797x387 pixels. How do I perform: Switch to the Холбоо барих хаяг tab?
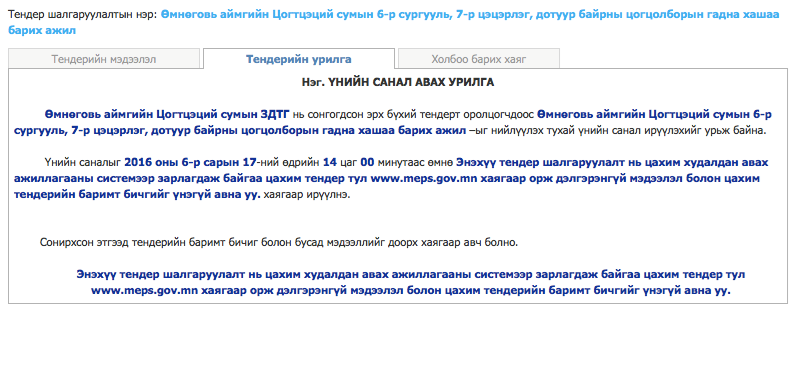coord(479,59)
